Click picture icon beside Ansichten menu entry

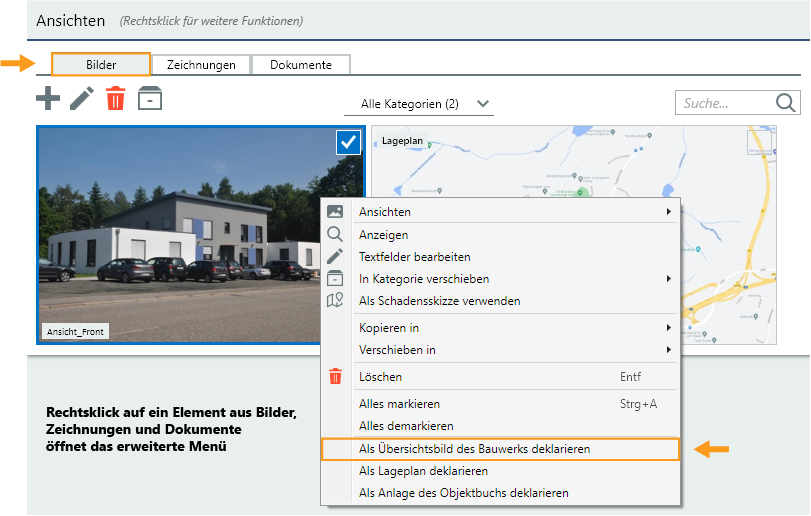(335, 211)
